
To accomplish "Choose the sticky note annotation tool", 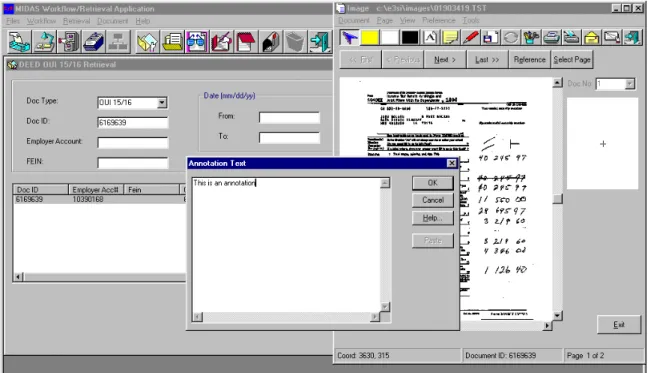I will pyautogui.click(x=450, y=38).
